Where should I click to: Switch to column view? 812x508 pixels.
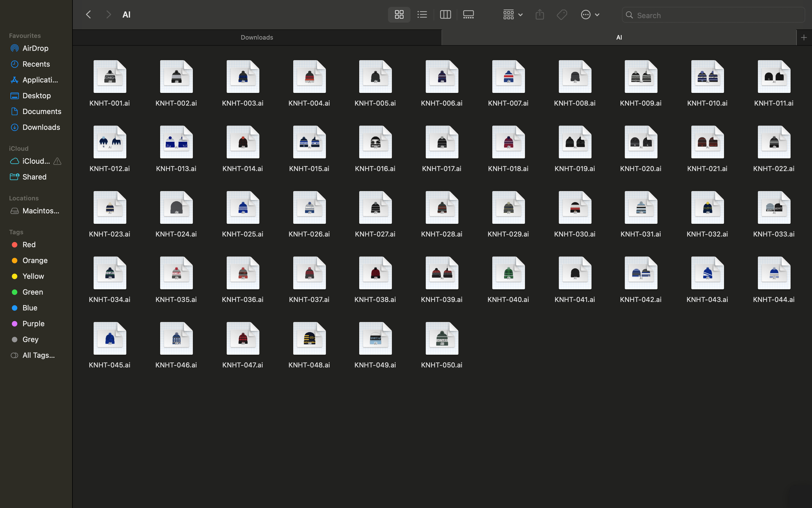pos(445,14)
